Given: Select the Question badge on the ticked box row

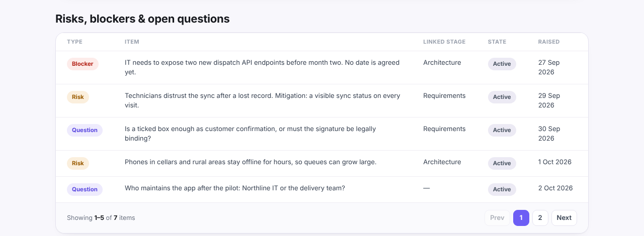Looking at the screenshot, I should click(x=85, y=130).
